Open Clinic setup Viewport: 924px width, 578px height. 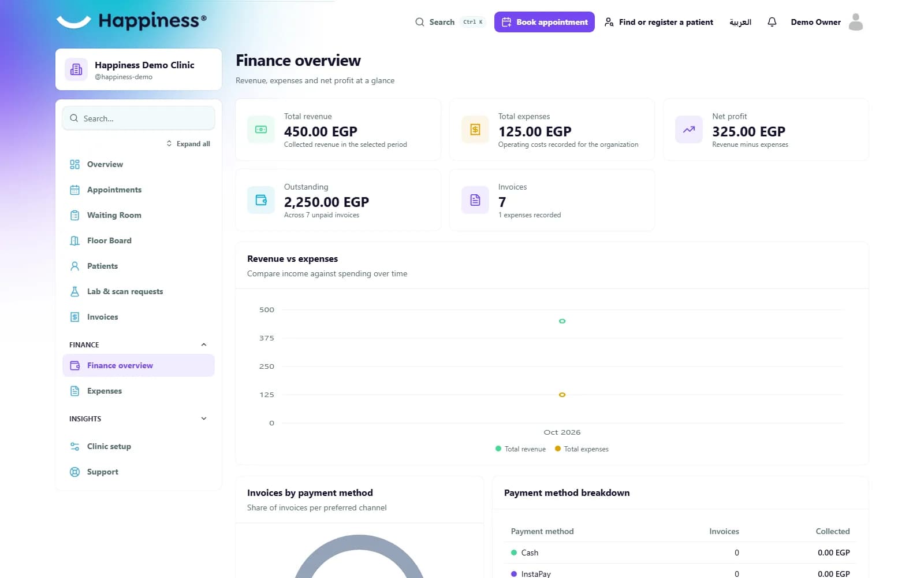click(139, 446)
